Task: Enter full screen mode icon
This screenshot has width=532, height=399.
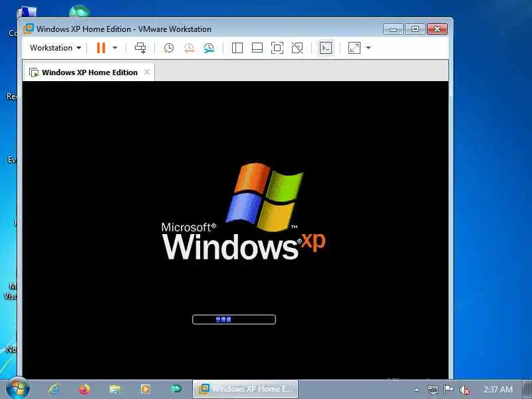Action: click(277, 48)
